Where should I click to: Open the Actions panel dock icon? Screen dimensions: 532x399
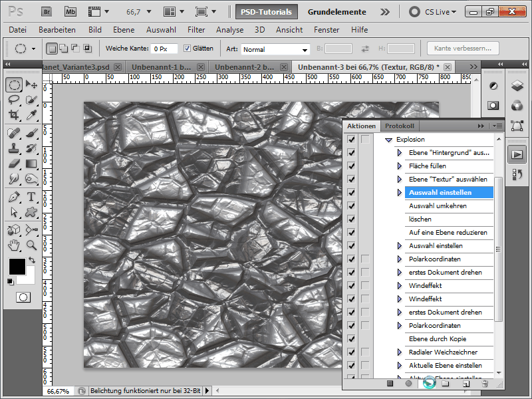click(517, 155)
